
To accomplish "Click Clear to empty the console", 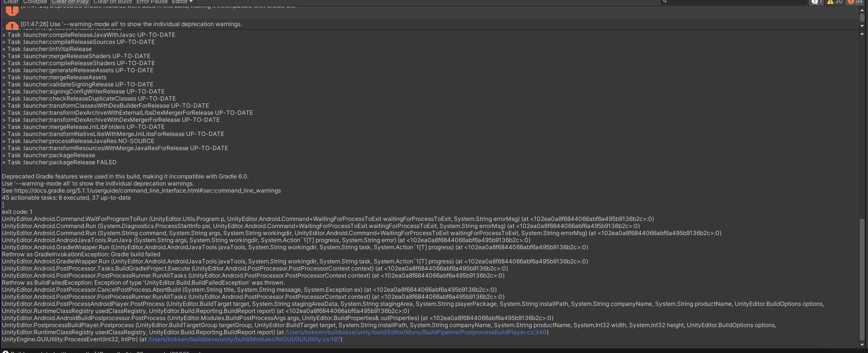I will coord(11,2).
